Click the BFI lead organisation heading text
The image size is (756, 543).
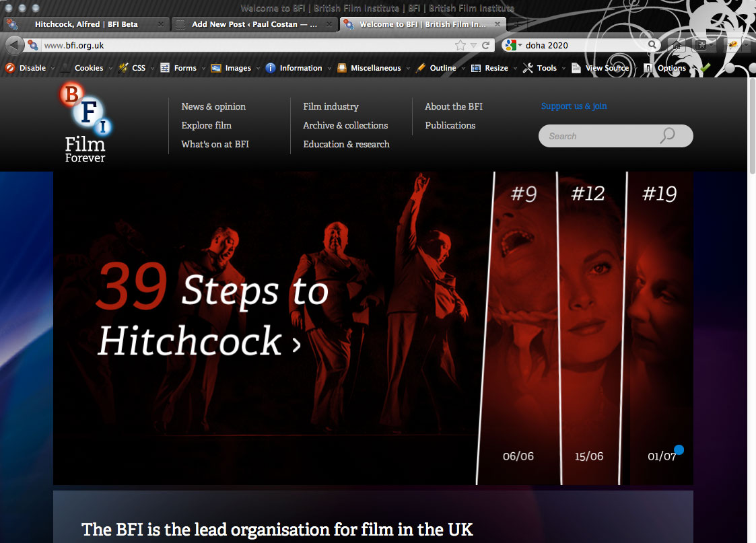(277, 530)
